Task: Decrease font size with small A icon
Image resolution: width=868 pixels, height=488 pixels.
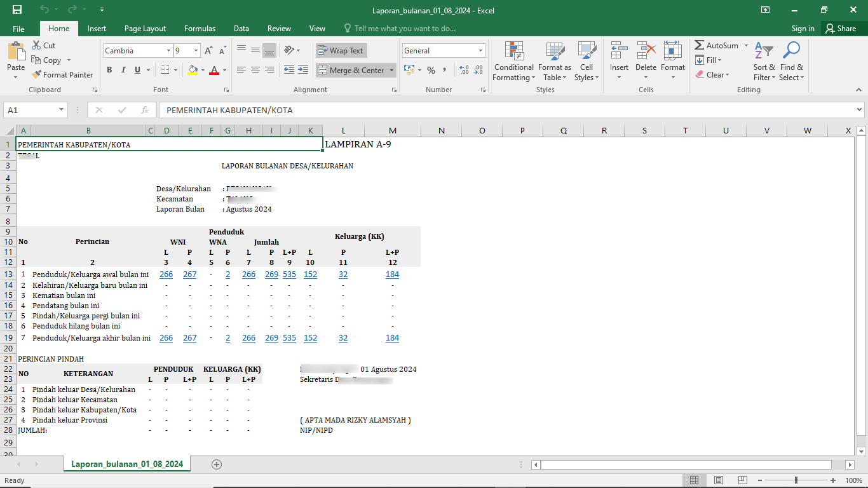Action: point(222,51)
